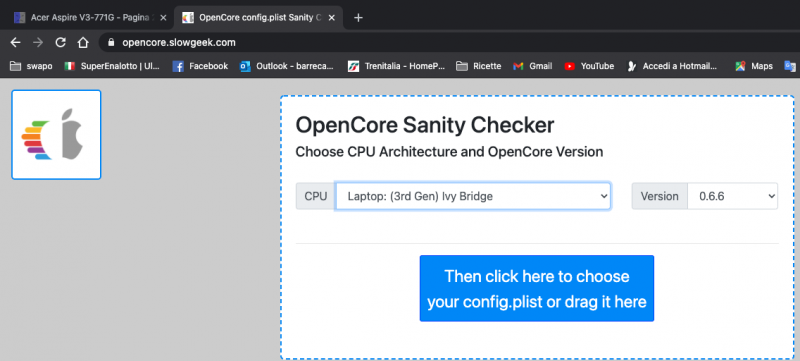Close the OpenCore config.plist Sanity tab
Screen dimensions: 800x361
331,18
